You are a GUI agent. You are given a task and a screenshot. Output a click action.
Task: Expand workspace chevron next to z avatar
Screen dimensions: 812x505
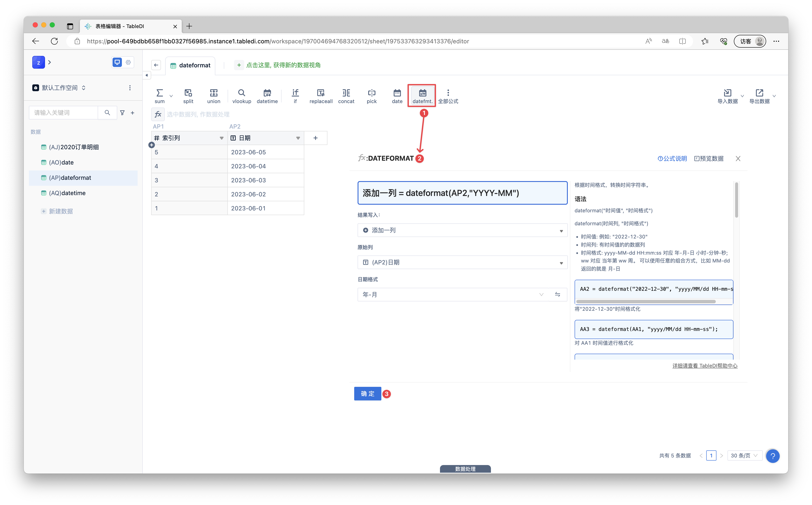point(49,62)
